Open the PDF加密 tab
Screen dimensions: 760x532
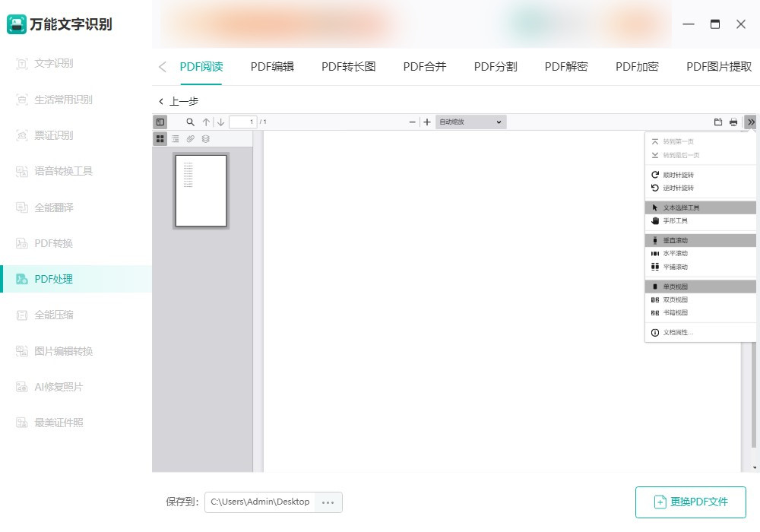pos(637,66)
